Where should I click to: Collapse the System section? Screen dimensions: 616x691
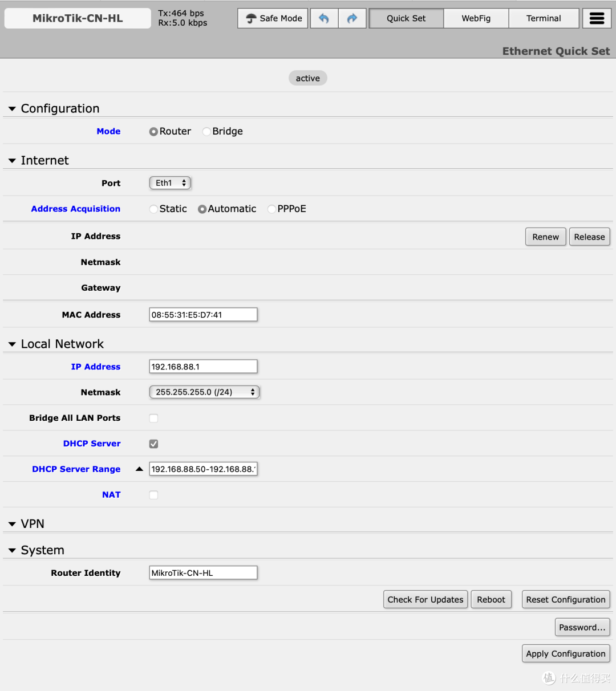click(12, 551)
